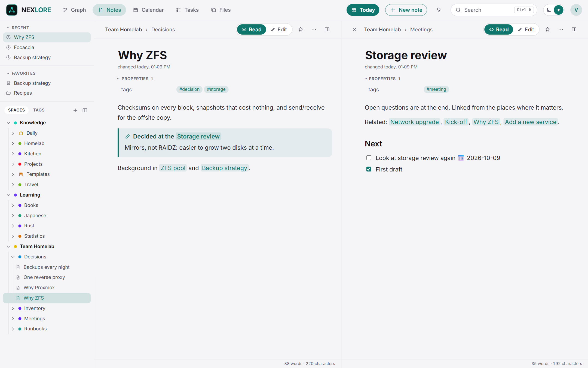Open user avatar V menu
The height and width of the screenshot is (368, 588).
click(x=576, y=10)
